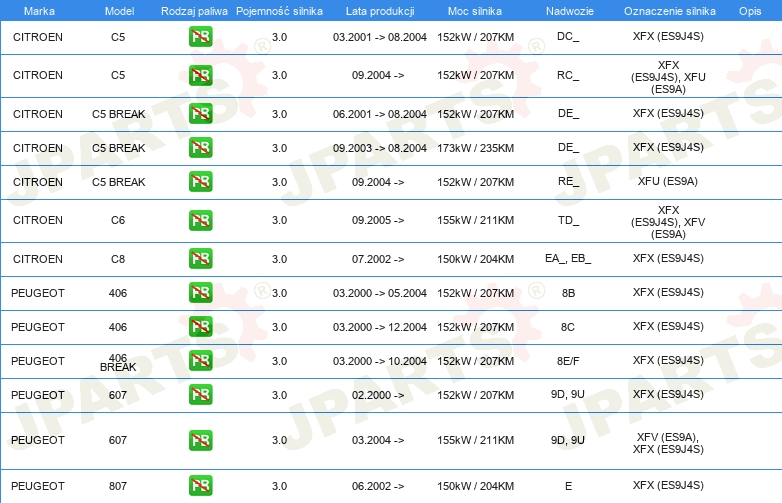Click the Opis column header
Image resolution: width=782 pixels, height=503 pixels.
tap(750, 11)
